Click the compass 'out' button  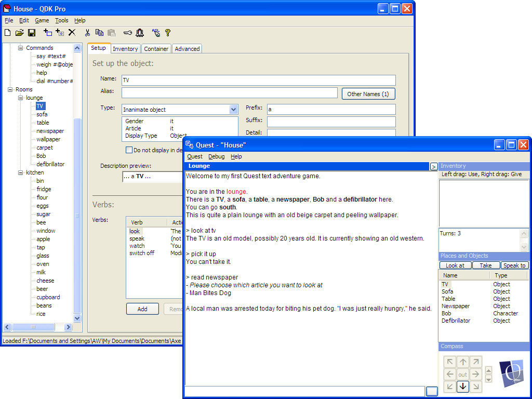tap(463, 374)
